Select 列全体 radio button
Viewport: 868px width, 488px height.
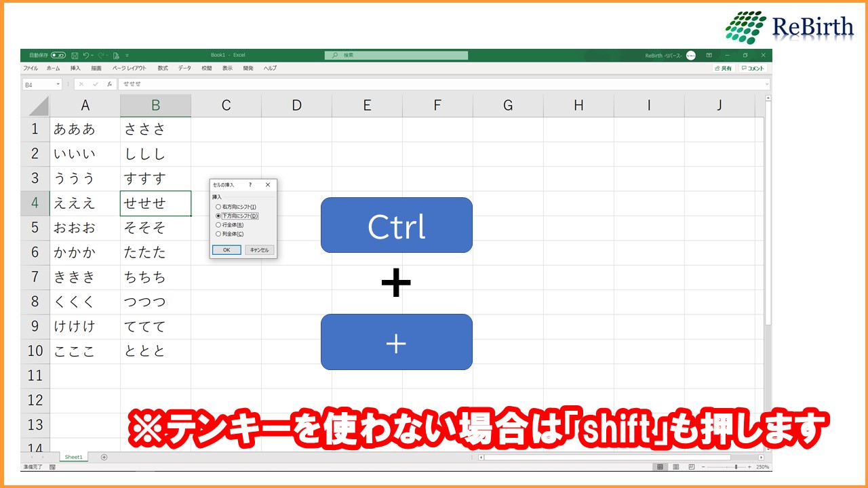pyautogui.click(x=218, y=234)
